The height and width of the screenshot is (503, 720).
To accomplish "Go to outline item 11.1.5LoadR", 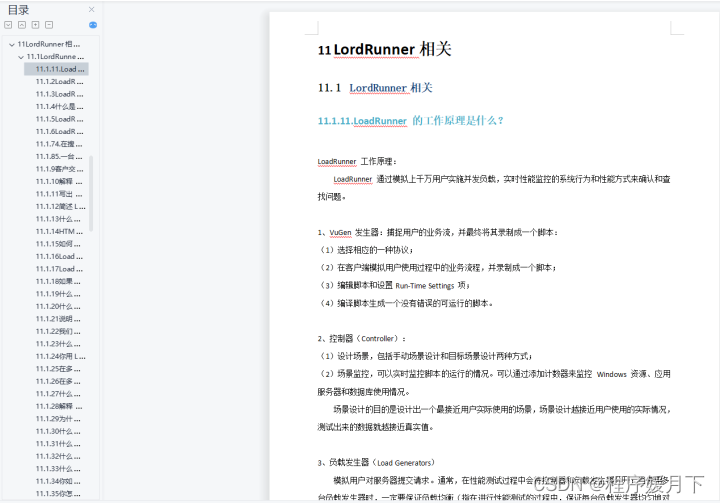I will (x=60, y=119).
